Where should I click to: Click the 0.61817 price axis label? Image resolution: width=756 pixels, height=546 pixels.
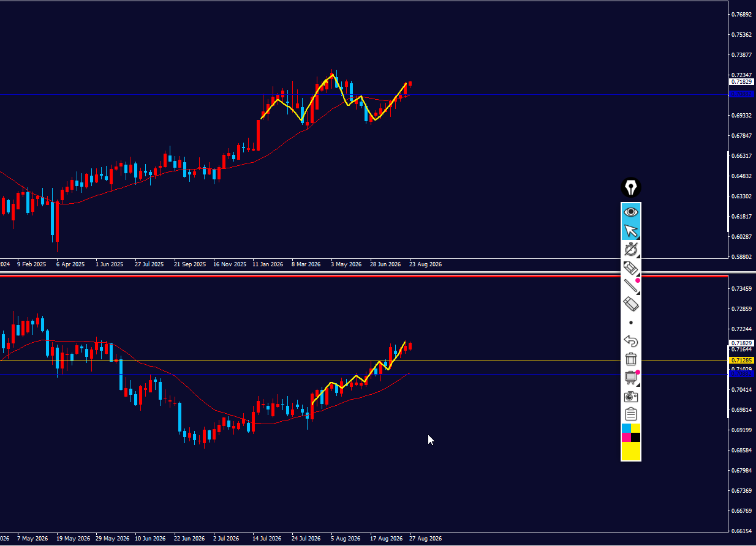[743, 217]
